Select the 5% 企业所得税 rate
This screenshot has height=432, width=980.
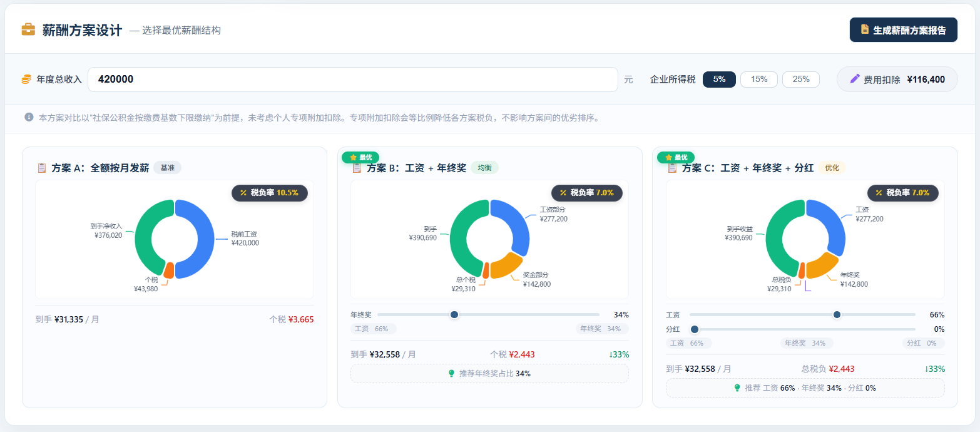(x=719, y=80)
